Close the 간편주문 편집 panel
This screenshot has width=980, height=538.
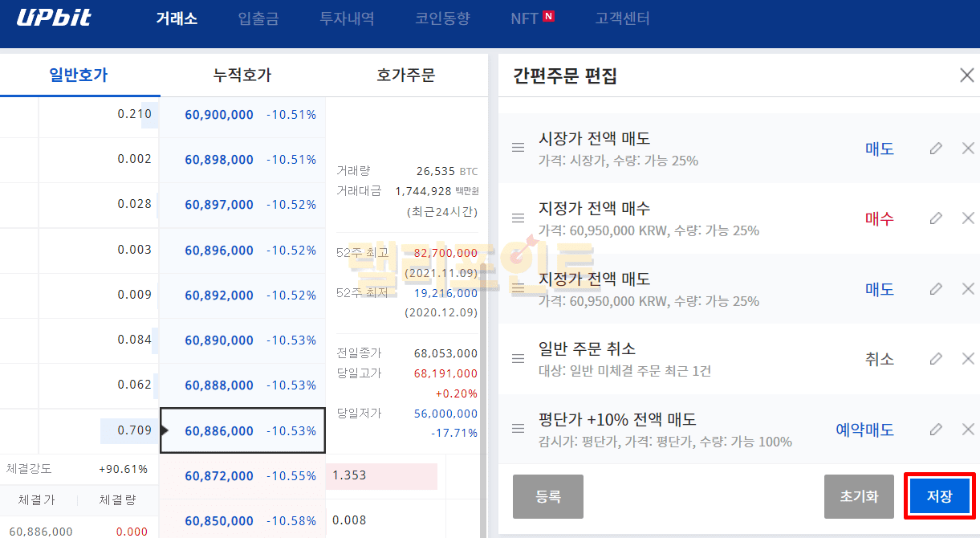[967, 75]
